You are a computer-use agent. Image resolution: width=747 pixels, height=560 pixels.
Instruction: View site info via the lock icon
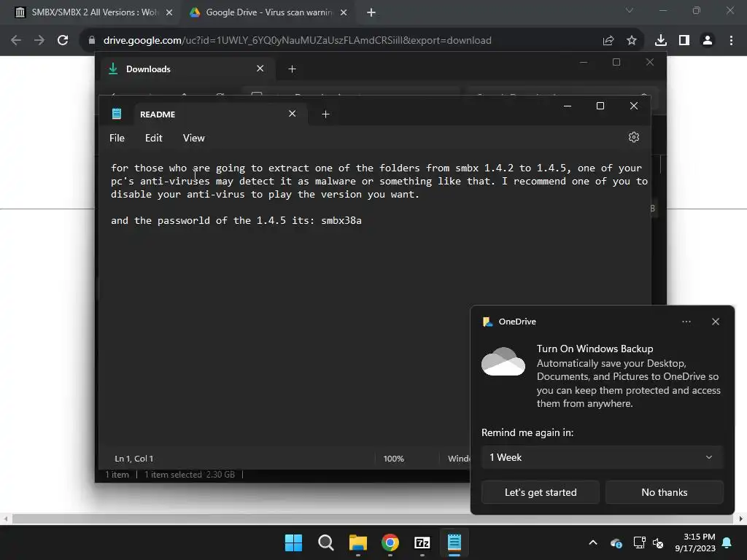tap(92, 41)
